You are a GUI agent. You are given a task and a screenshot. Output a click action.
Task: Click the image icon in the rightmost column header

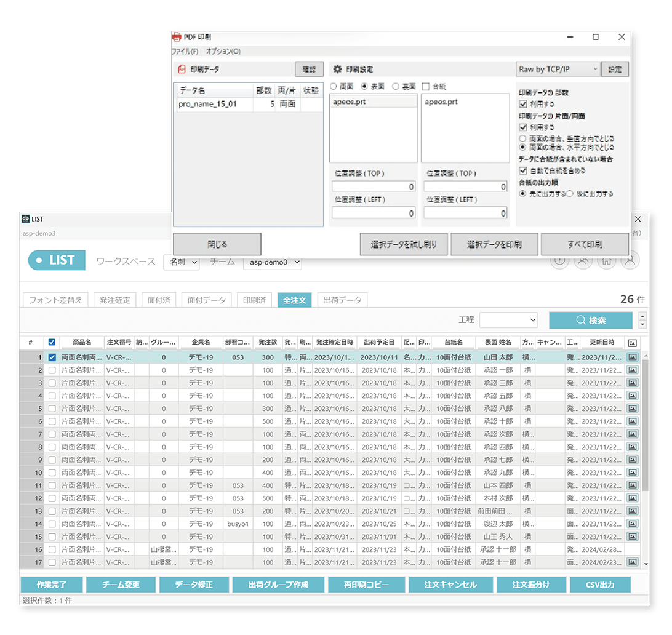pos(632,343)
